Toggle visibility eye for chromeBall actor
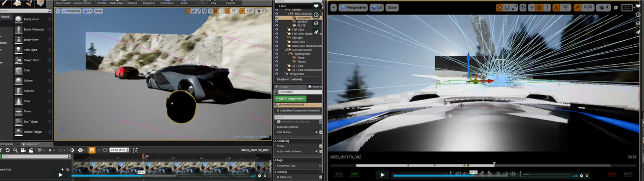This screenshot has height=181, width=644. (277, 18)
